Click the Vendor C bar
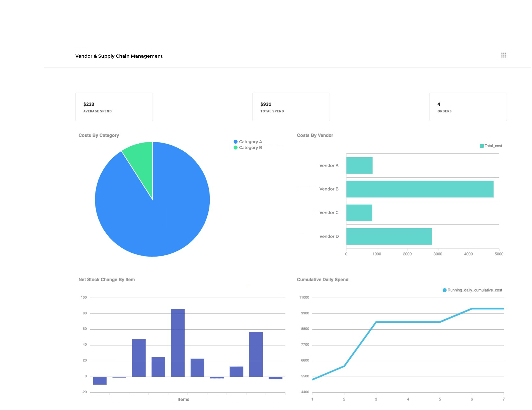The width and height of the screenshot is (532, 410). click(x=359, y=213)
